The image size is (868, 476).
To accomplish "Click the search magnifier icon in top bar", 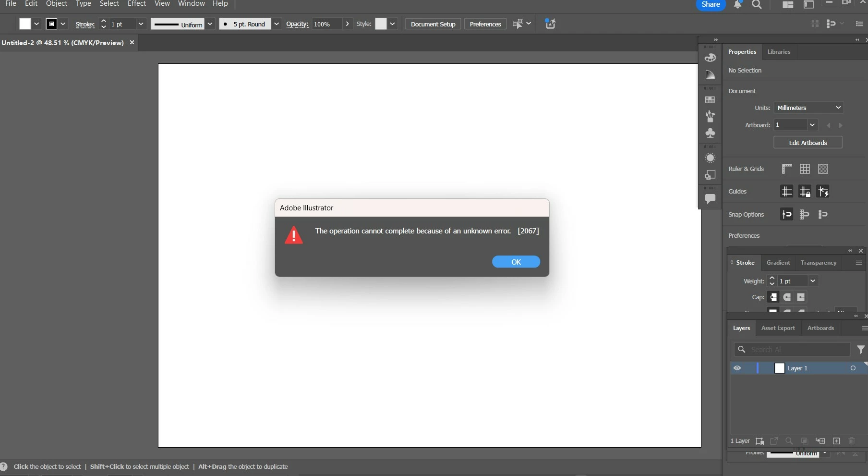I will click(x=757, y=5).
